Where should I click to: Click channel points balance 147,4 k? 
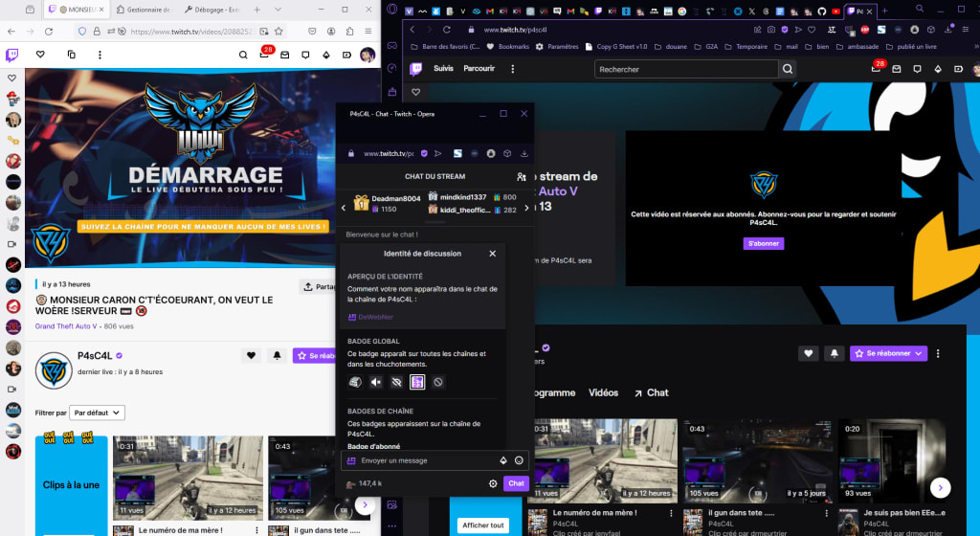point(364,483)
